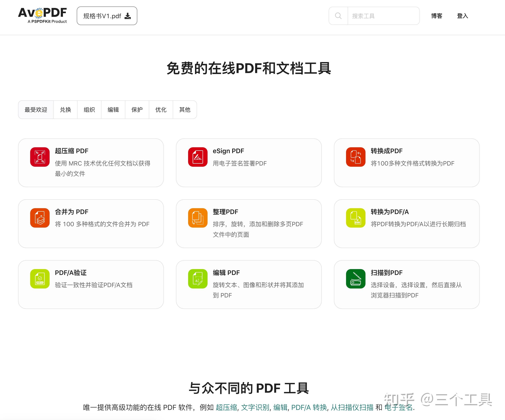
Task: Click the 扫描到PDF card title
Action: point(387,273)
